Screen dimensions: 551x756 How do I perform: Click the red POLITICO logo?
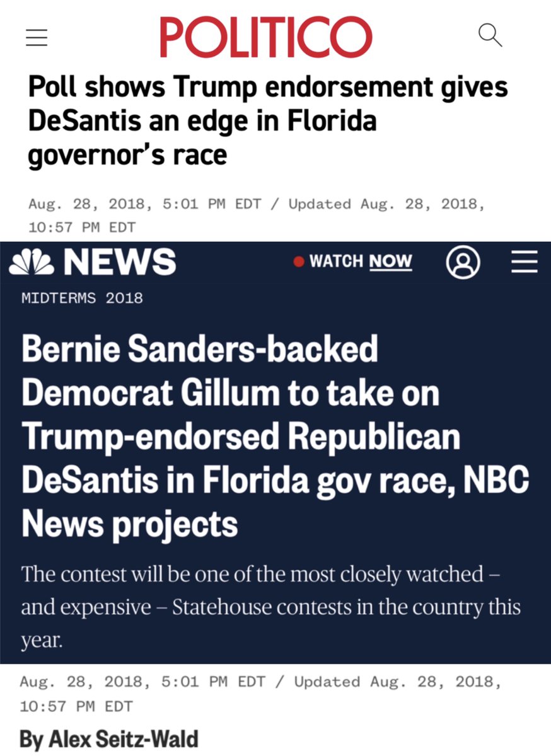tap(265, 37)
